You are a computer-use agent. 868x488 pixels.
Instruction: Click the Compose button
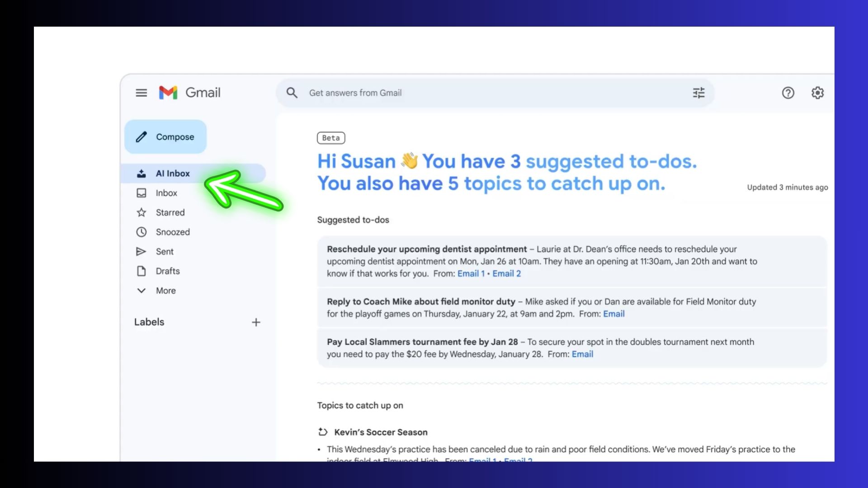click(x=165, y=136)
